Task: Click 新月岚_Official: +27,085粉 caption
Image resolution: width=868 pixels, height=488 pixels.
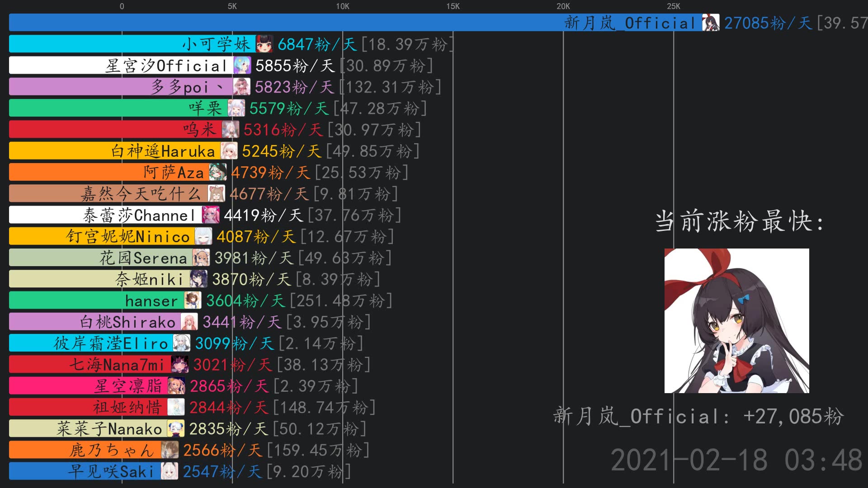Action: [698, 416]
